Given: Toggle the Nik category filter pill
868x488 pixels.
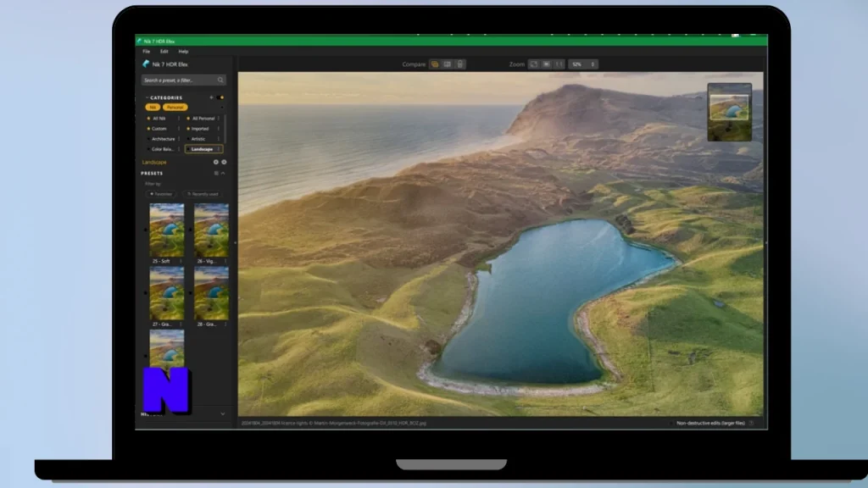Looking at the screenshot, I should pos(153,108).
